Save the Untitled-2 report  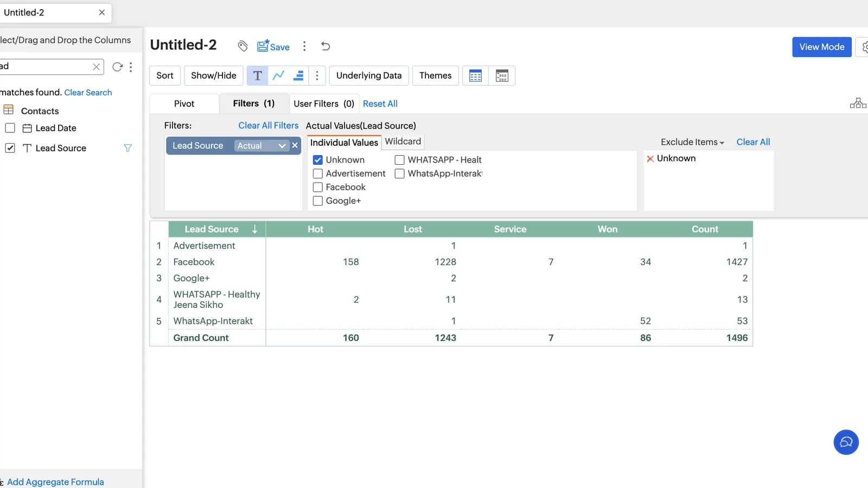click(273, 46)
